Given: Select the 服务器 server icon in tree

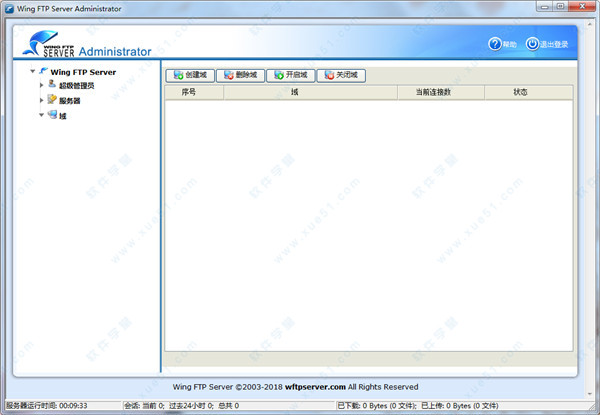Looking at the screenshot, I should pos(52,99).
